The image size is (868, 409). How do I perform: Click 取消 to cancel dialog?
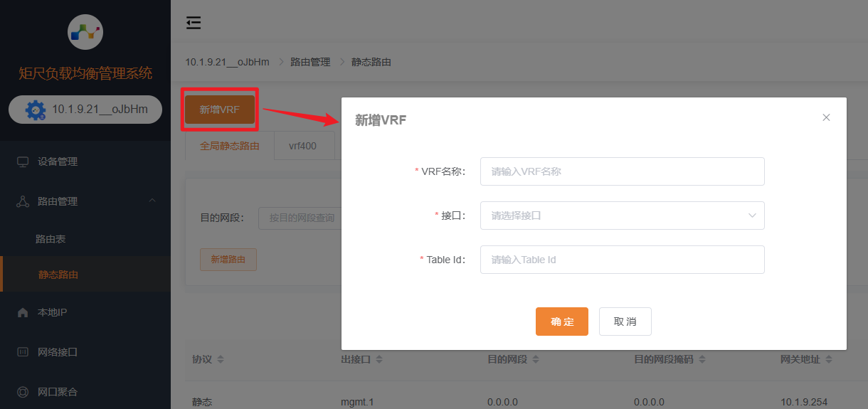click(625, 322)
